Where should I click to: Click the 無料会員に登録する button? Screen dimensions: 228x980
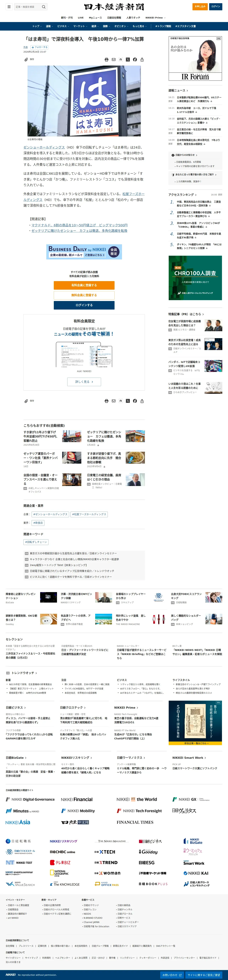click(x=84, y=295)
